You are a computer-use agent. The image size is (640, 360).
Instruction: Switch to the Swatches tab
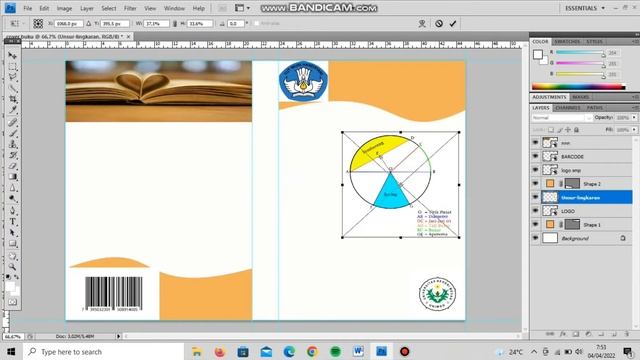[x=567, y=42]
